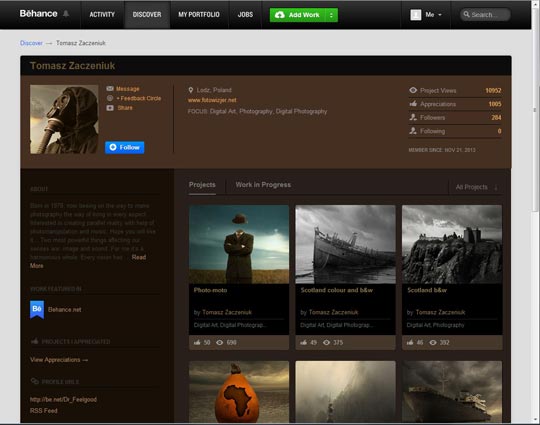Open the sepia ship project thumbnail
Viewport: 540px width, 425px height.
pyautogui.click(x=452, y=392)
